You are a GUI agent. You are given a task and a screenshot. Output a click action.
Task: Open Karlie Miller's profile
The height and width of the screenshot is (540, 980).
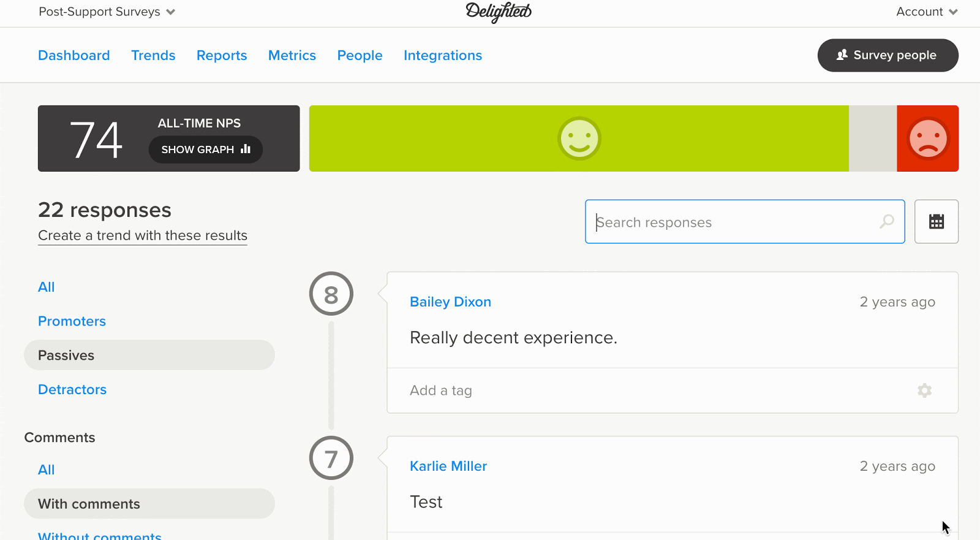click(448, 466)
